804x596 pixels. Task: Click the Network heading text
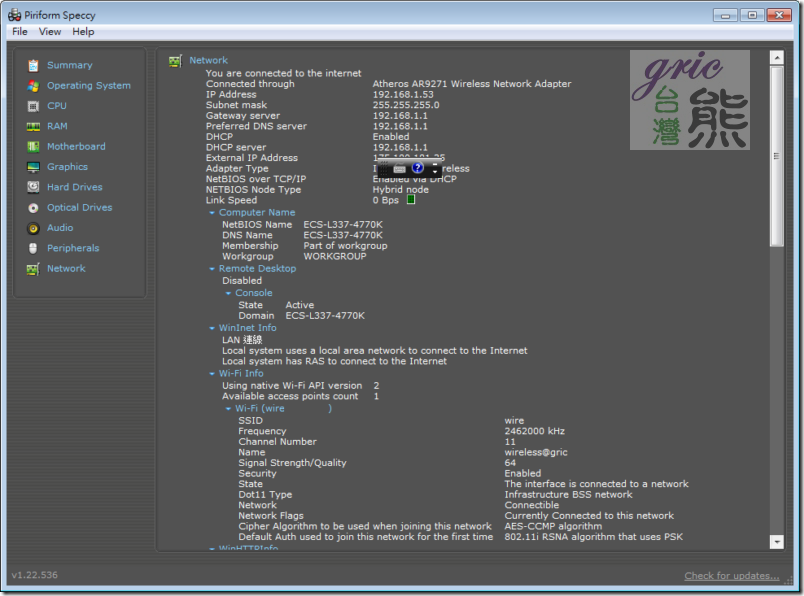208,61
